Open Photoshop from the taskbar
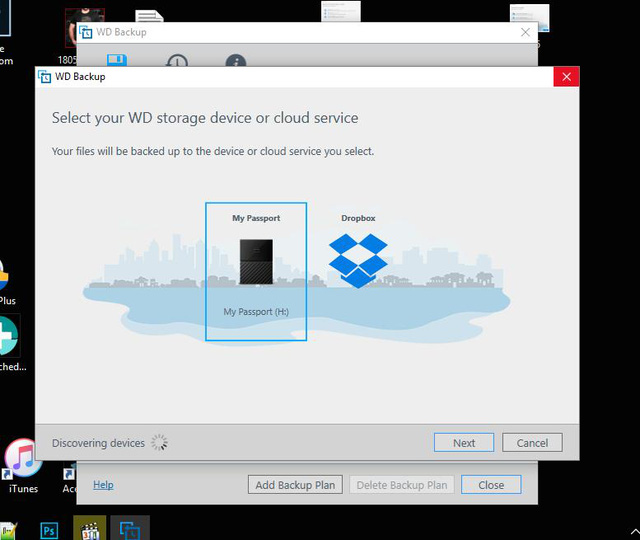Image resolution: width=640 pixels, height=540 pixels. (x=49, y=531)
